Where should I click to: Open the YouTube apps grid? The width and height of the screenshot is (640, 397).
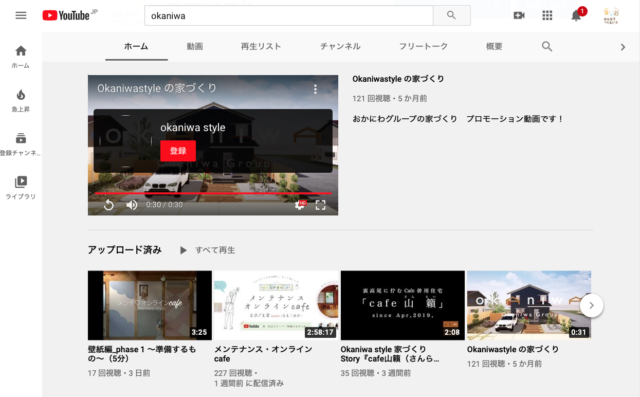(x=547, y=16)
